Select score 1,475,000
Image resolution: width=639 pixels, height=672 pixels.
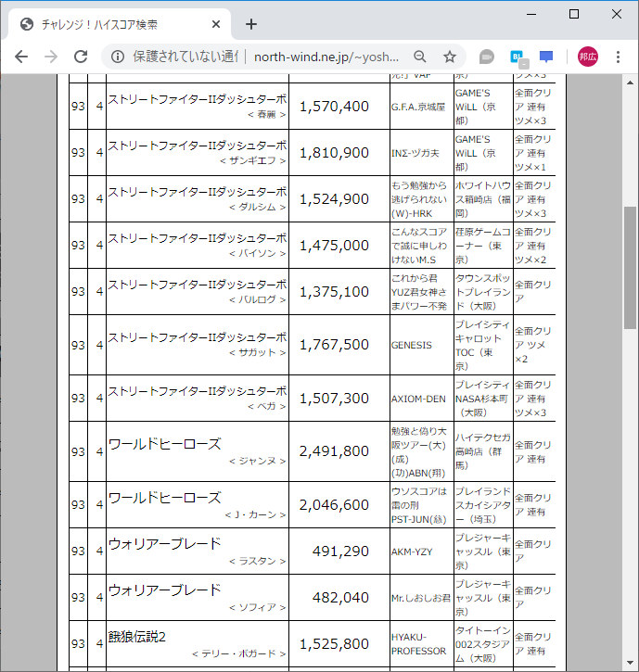tap(334, 245)
